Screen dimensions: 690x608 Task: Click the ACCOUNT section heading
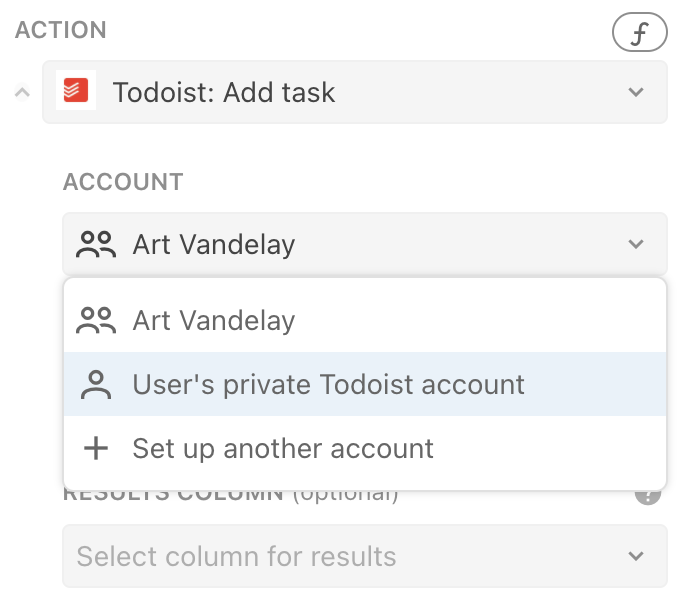click(123, 182)
